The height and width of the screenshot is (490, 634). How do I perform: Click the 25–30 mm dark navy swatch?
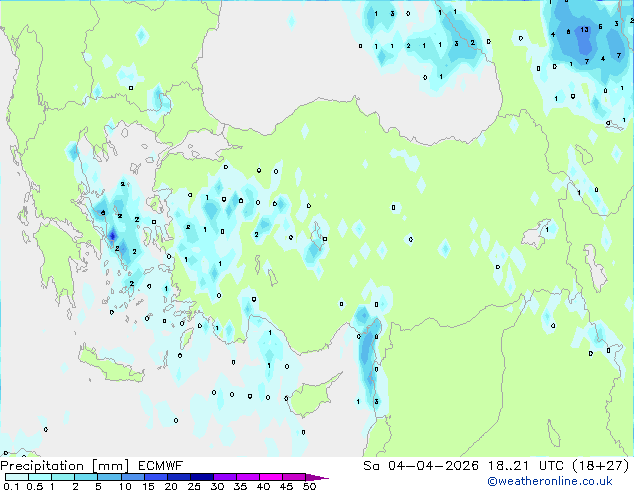[201, 477]
